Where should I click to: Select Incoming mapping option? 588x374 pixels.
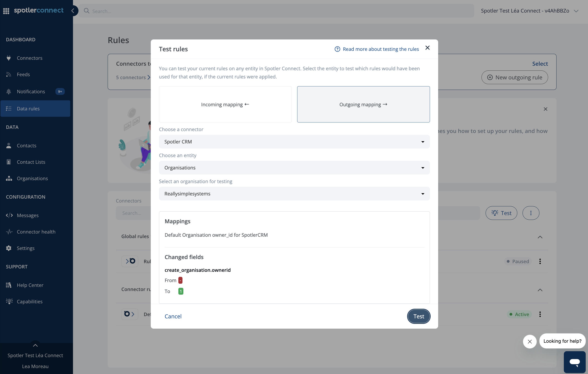point(225,104)
